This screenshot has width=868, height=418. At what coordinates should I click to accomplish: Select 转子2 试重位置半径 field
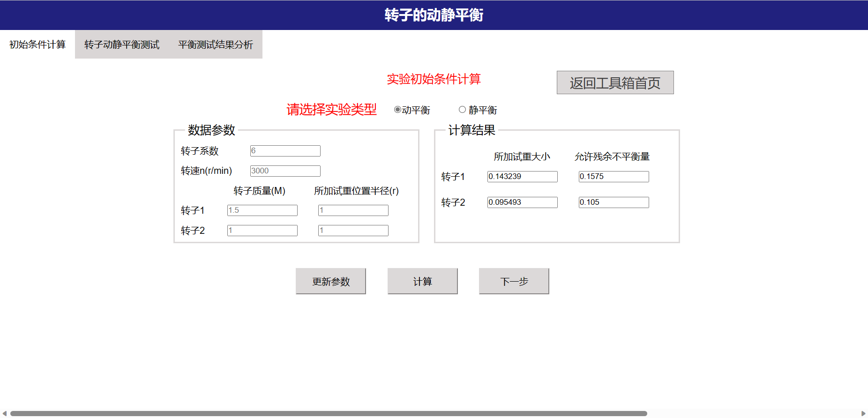tap(353, 231)
